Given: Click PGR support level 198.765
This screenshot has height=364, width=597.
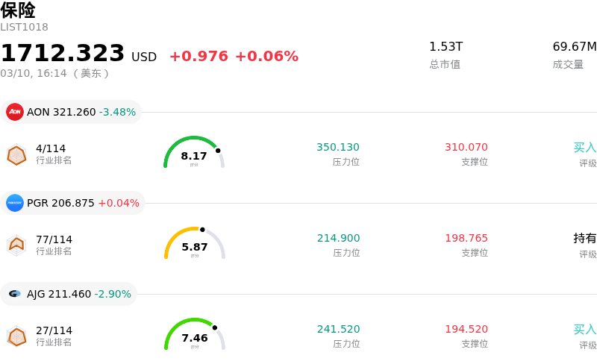Looking at the screenshot, I should coord(466,238).
